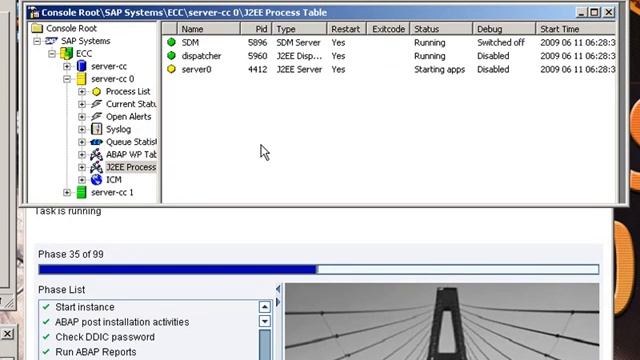Viewport: 640px width, 360px height.
Task: Sort by the Debug column header
Action: pyautogui.click(x=504, y=29)
